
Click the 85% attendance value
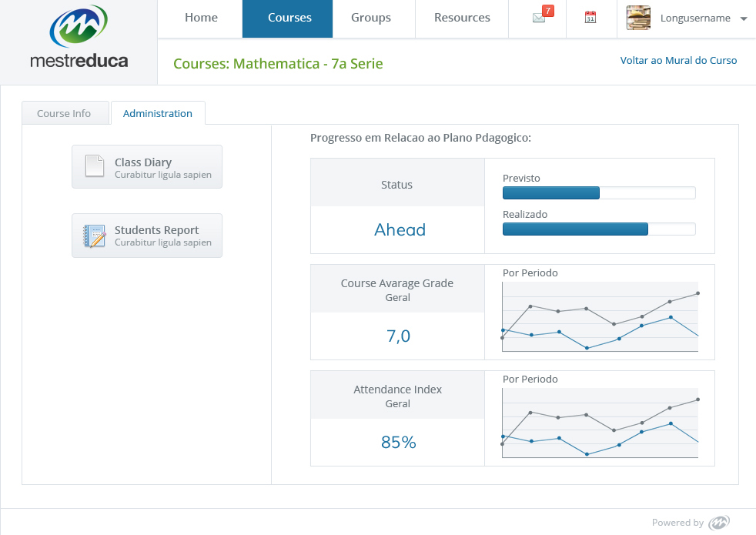point(398,442)
